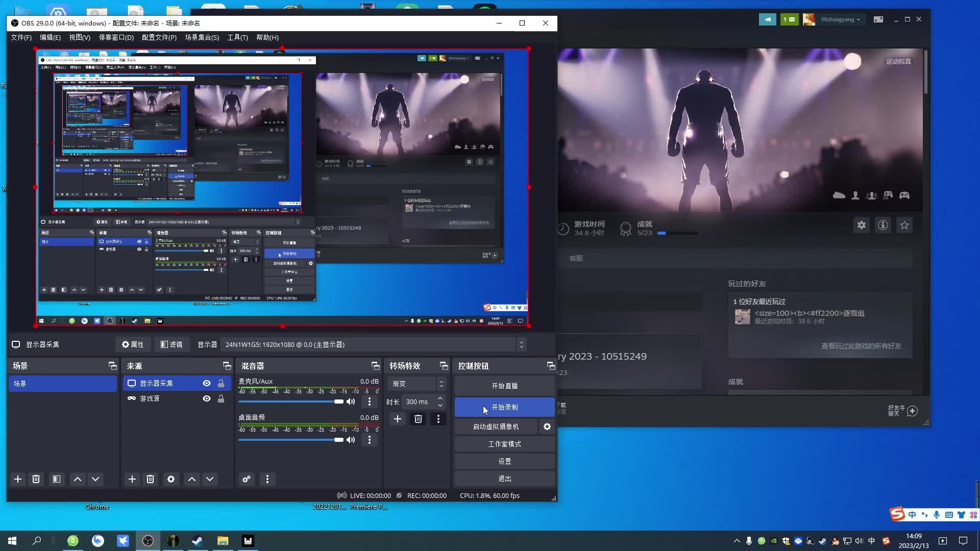
Task: Click the OBS Studio taskbar icon
Action: [x=148, y=540]
